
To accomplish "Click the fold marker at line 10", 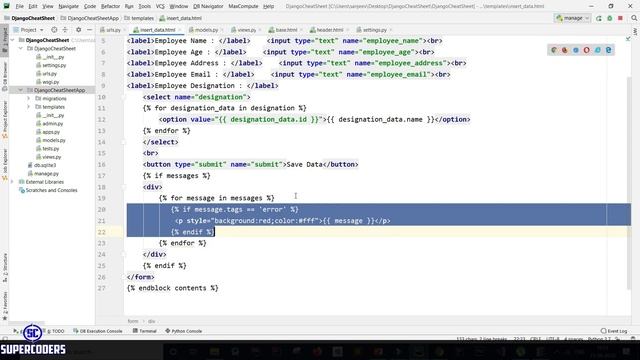I will tap(124, 97).
